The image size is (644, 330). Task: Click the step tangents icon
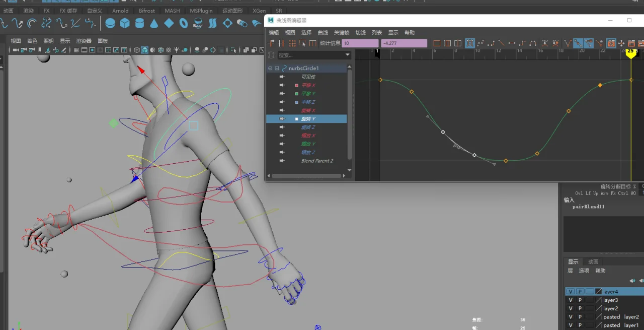pyautogui.click(x=522, y=43)
